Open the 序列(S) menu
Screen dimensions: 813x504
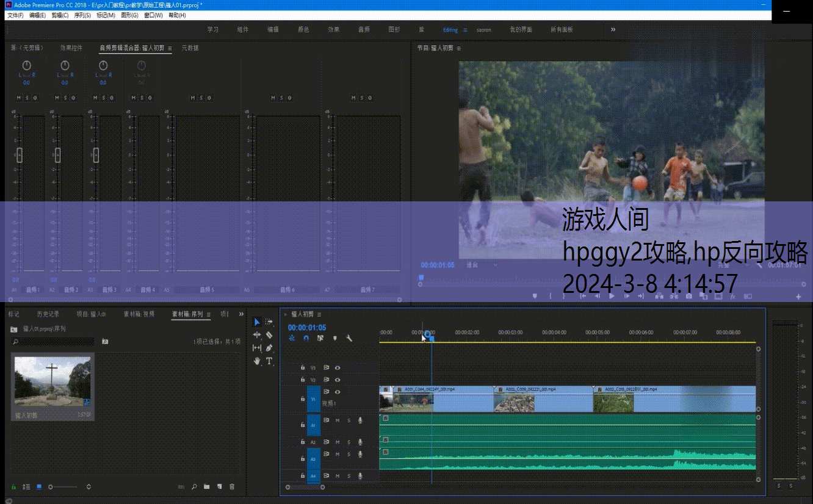tap(82, 15)
